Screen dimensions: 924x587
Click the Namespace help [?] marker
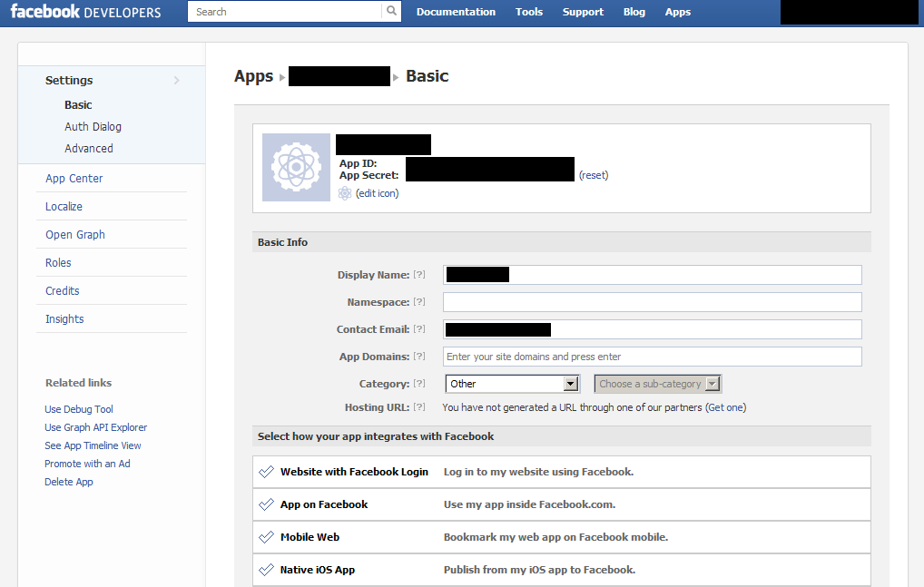tap(419, 301)
